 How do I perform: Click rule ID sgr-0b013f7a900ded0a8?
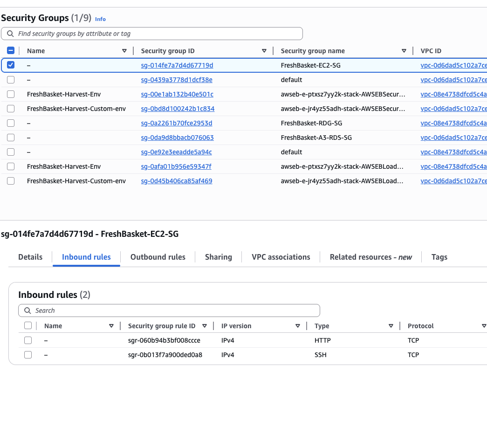(x=165, y=355)
